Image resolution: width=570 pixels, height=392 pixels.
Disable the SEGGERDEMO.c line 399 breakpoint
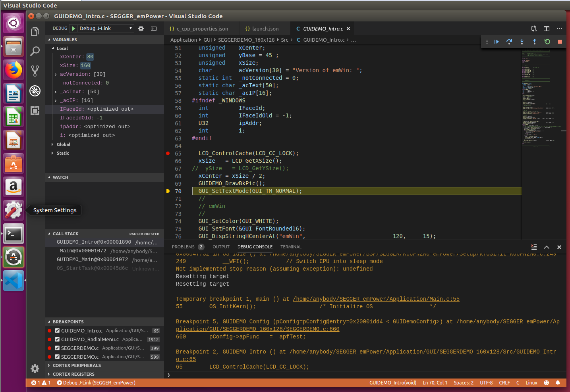[57, 348]
